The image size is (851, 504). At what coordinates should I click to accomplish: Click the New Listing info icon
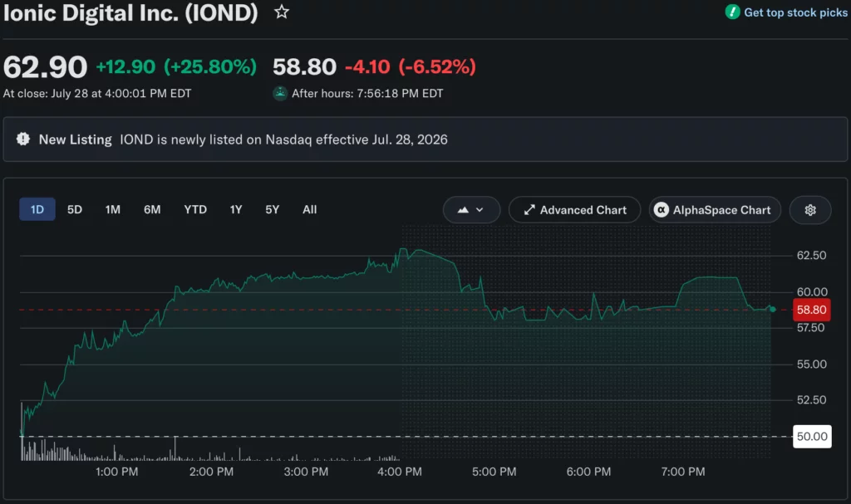pos(22,139)
